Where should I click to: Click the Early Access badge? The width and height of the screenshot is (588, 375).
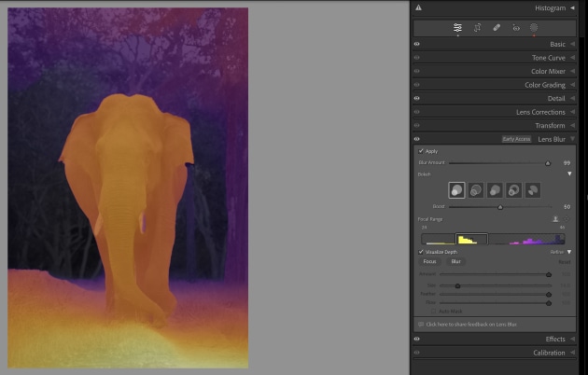point(517,139)
